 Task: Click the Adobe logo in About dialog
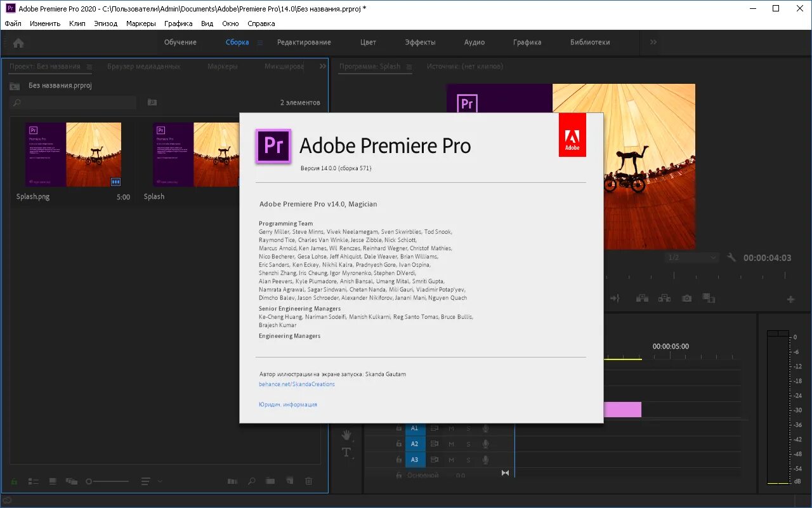pos(572,135)
